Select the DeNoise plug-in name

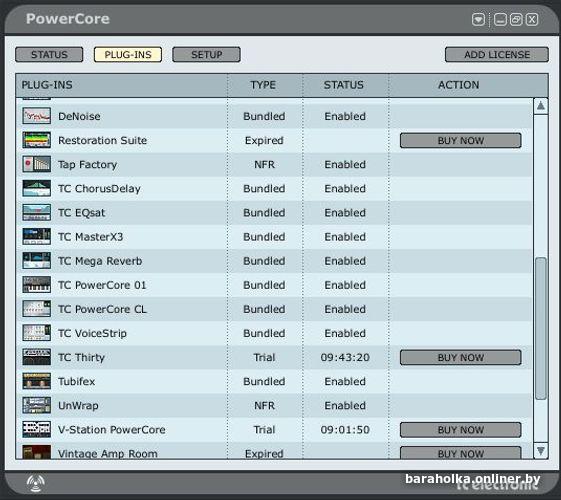[x=79, y=117]
